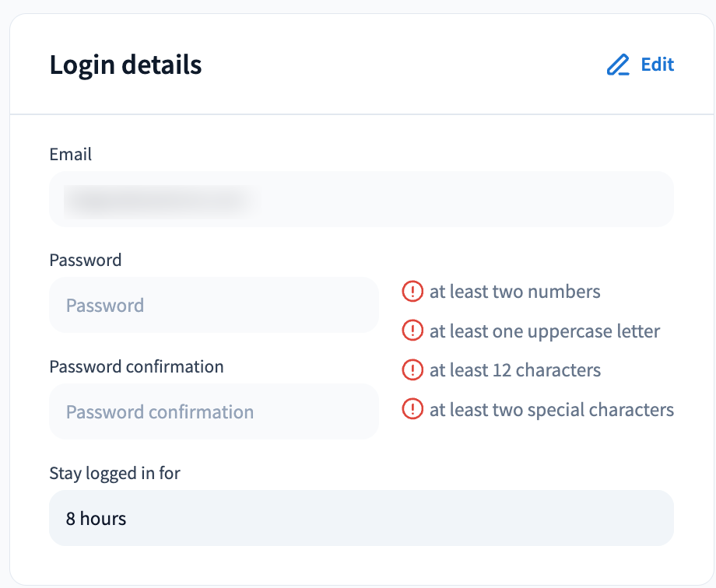Click the warning icon beside 12 characters rule

(412, 369)
